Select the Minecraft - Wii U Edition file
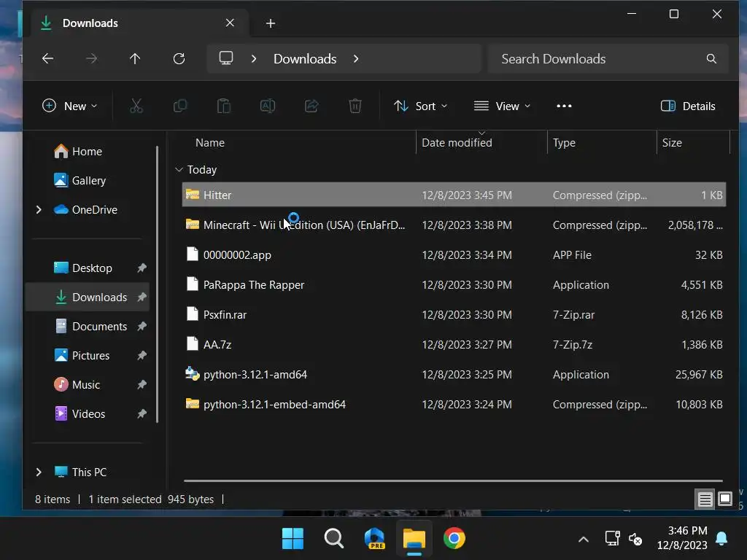This screenshot has width=747, height=560. pos(454,225)
